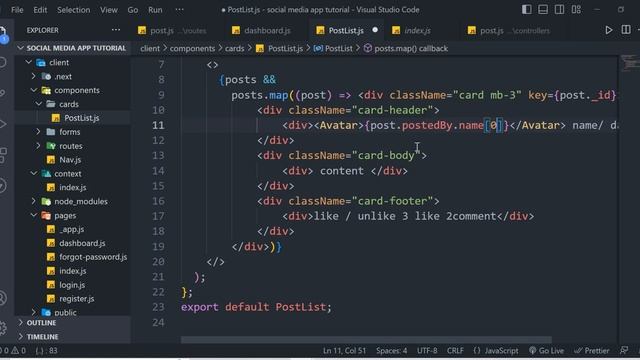This screenshot has height=360, width=640.
Task: Click the editor horizontal scrollbar
Action: point(366,340)
